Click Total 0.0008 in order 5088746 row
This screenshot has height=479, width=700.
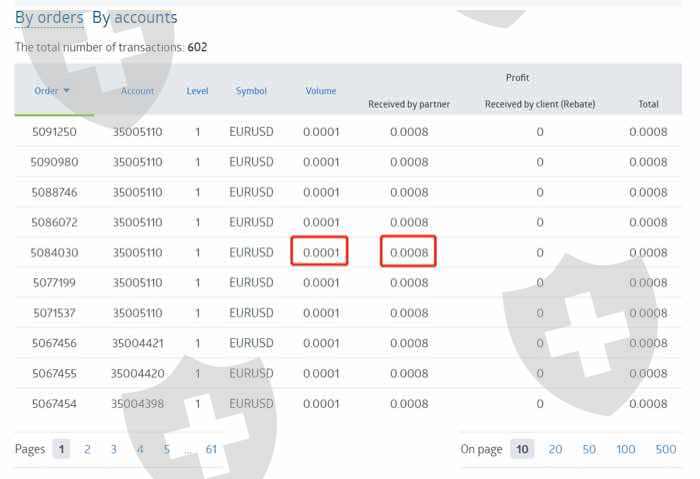[648, 192]
